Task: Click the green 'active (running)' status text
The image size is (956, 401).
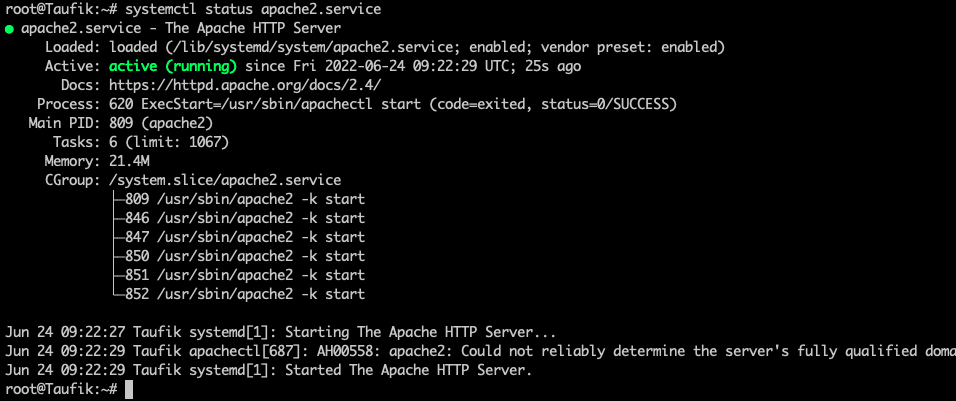Action: [173, 66]
